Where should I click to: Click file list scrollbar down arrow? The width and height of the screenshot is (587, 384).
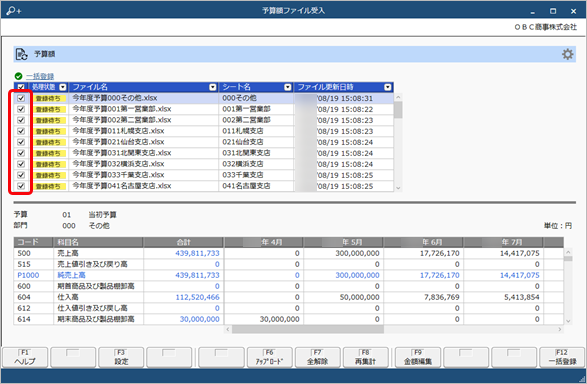click(x=398, y=188)
